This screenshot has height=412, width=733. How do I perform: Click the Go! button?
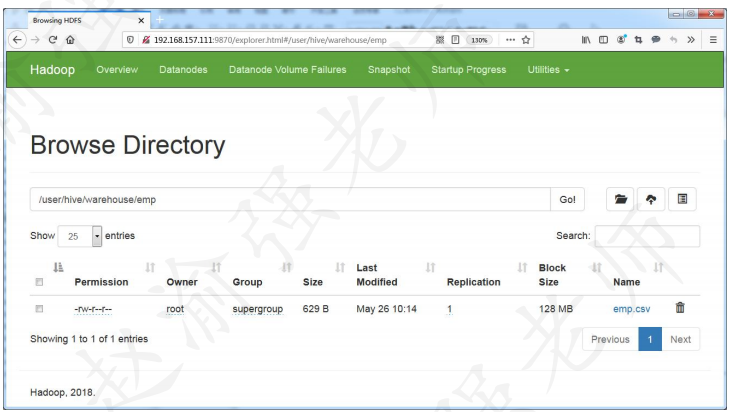(568, 200)
